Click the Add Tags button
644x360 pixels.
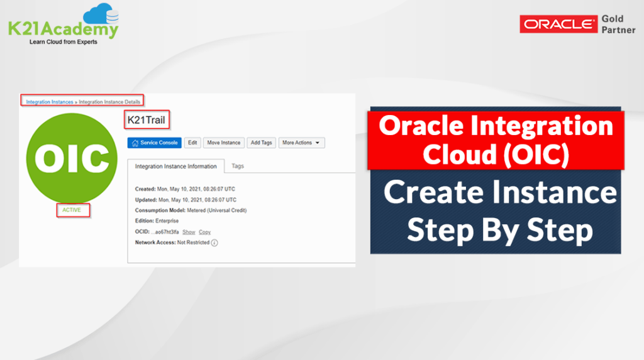tap(261, 143)
